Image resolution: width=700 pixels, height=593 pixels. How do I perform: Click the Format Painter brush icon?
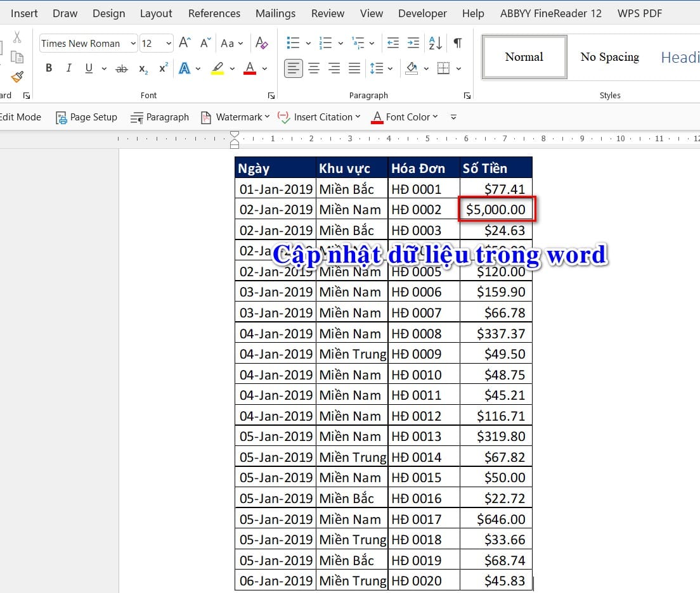pyautogui.click(x=17, y=77)
